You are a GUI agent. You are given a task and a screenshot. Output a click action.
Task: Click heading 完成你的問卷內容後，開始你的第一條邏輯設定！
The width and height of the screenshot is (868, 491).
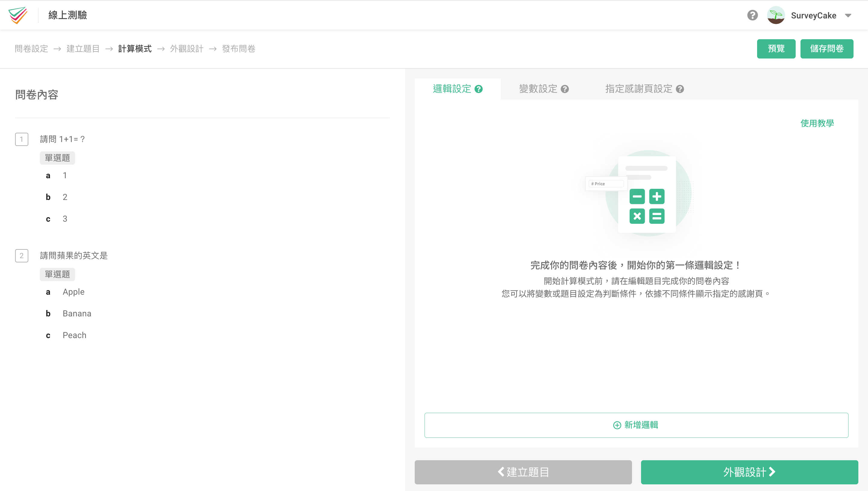point(636,265)
